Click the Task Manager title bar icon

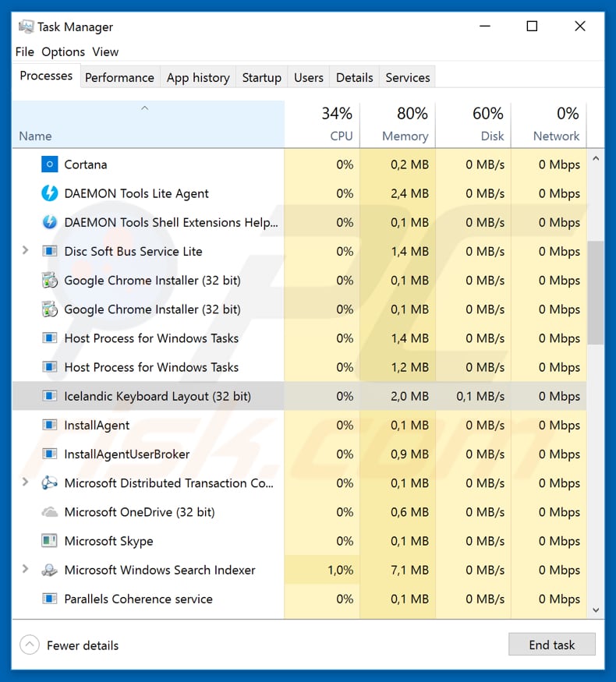pyautogui.click(x=26, y=27)
